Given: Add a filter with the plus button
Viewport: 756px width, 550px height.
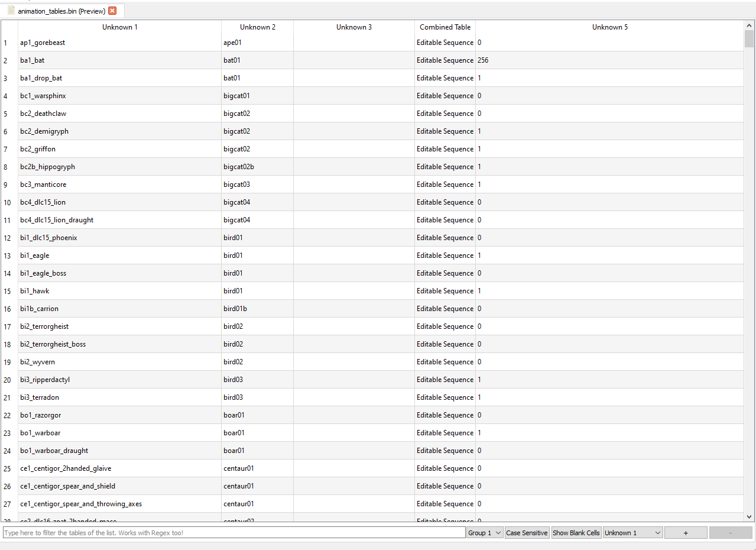Looking at the screenshot, I should [x=686, y=533].
